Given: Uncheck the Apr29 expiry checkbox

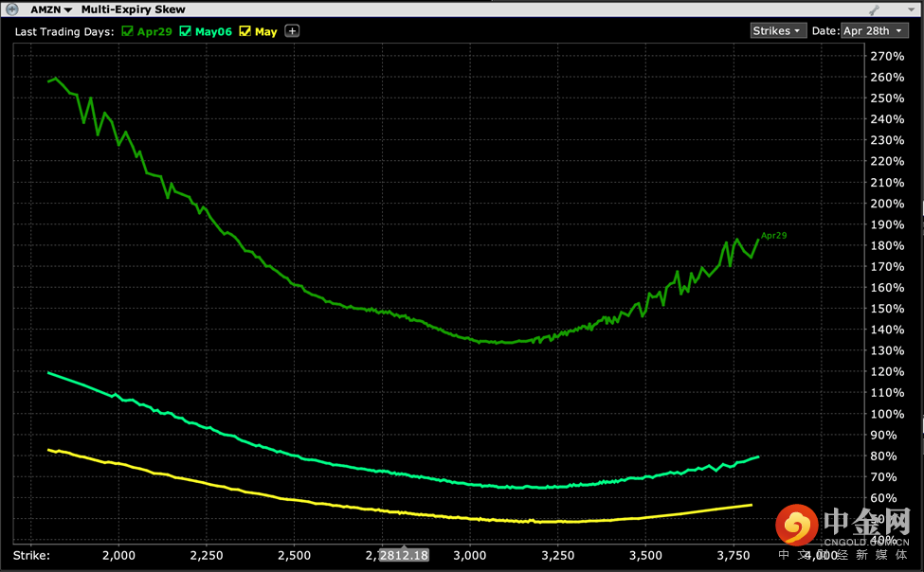Looking at the screenshot, I should point(127,31).
